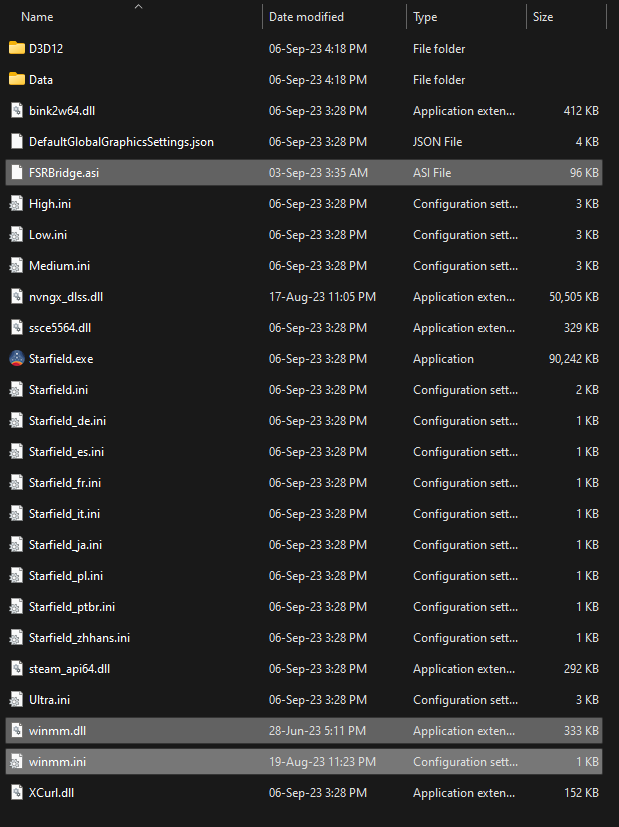The height and width of the screenshot is (827, 619).
Task: Sort files by the Name column header
Action: [37, 17]
